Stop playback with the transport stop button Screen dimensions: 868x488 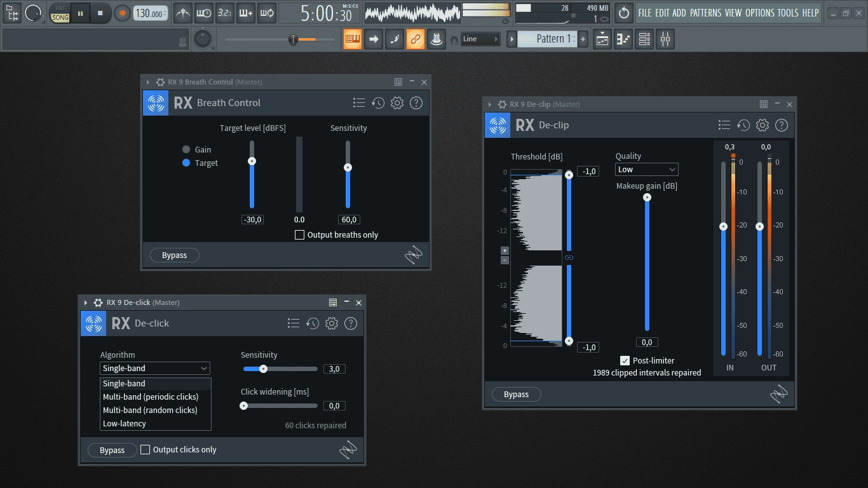click(x=100, y=13)
